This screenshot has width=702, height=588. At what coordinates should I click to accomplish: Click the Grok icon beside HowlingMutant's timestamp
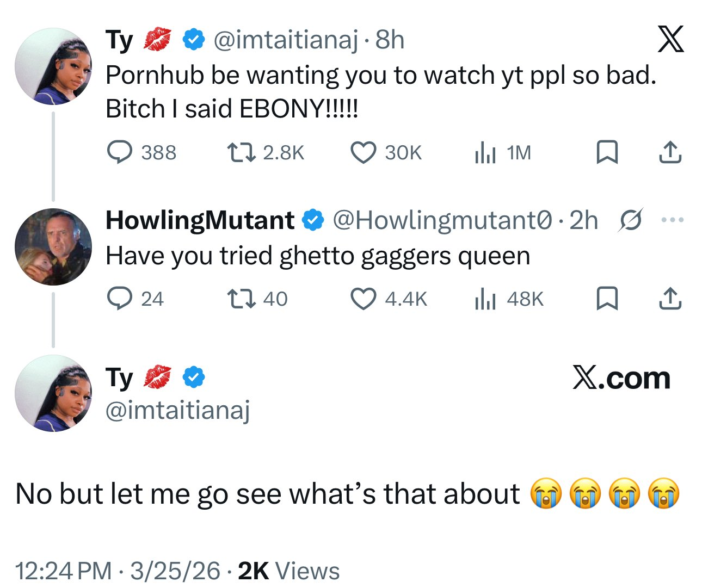coord(631,220)
